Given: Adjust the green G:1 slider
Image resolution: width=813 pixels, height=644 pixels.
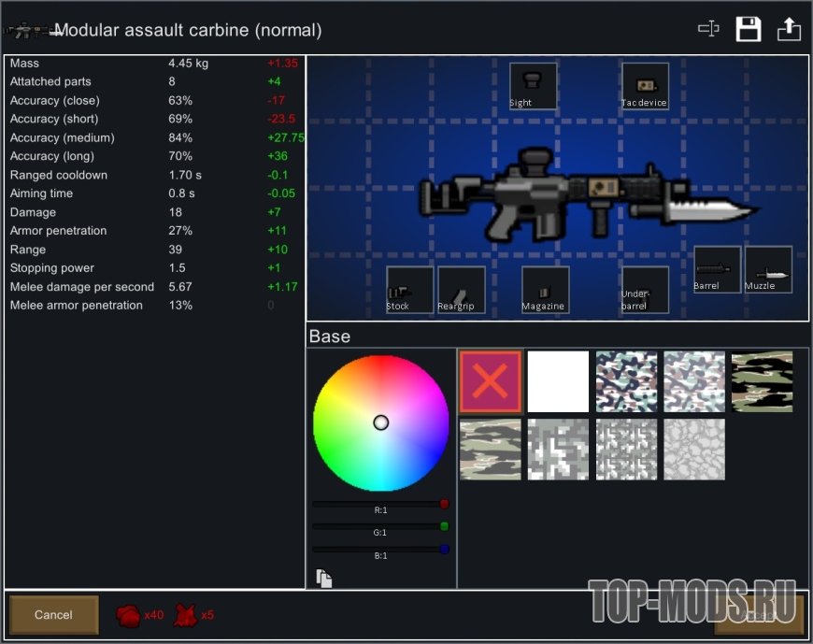Looking at the screenshot, I should [x=378, y=526].
